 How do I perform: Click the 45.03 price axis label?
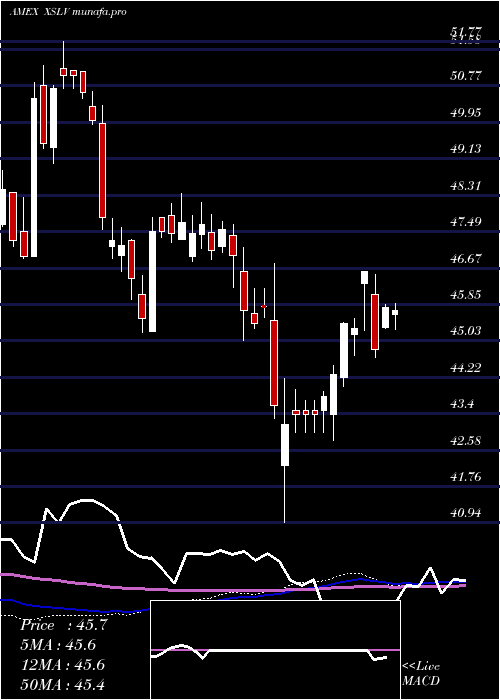[x=466, y=331]
